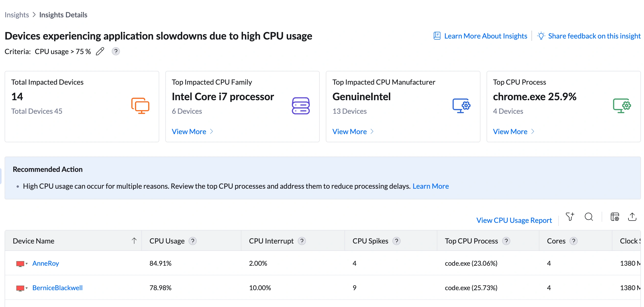The width and height of the screenshot is (644, 307).
Task: Click the 6 Devices count
Action: [x=187, y=111]
